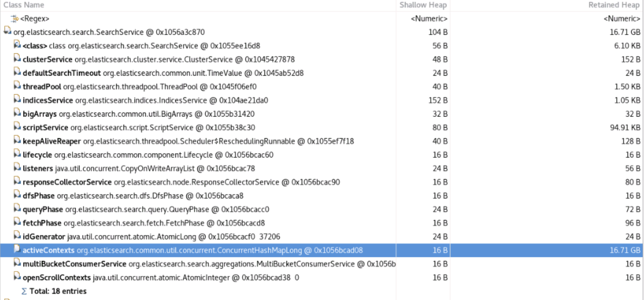Select the clusterService ClusterService row
This screenshot has height=300, width=644.
[x=322, y=59]
